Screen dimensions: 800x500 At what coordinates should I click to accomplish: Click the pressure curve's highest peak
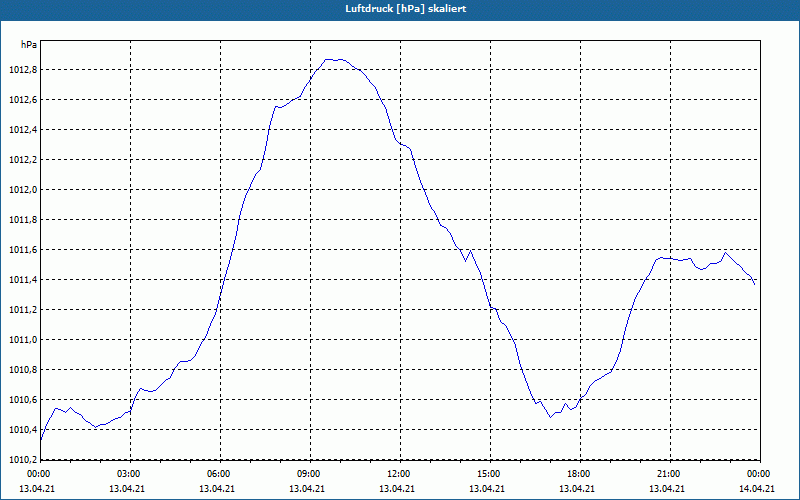[334, 59]
